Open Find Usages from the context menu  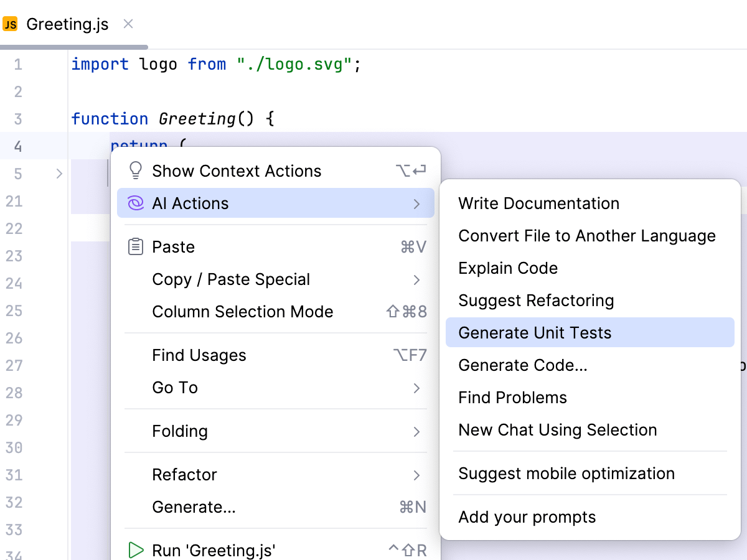click(x=199, y=355)
